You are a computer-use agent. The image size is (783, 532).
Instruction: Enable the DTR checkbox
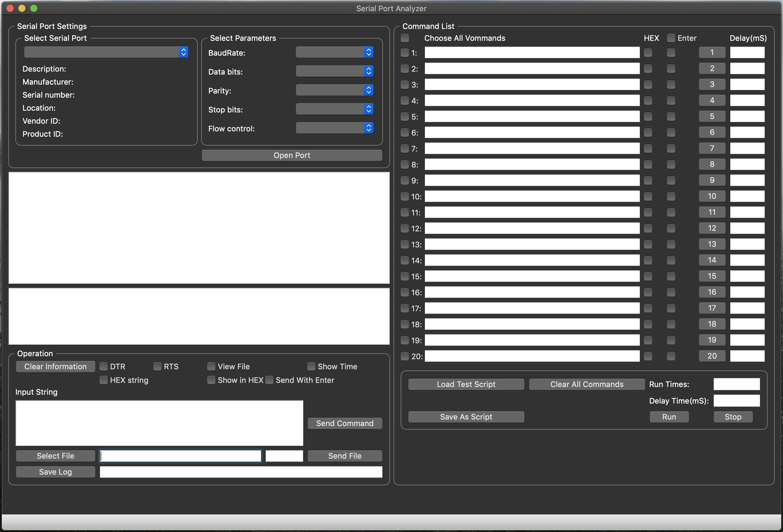pos(104,366)
